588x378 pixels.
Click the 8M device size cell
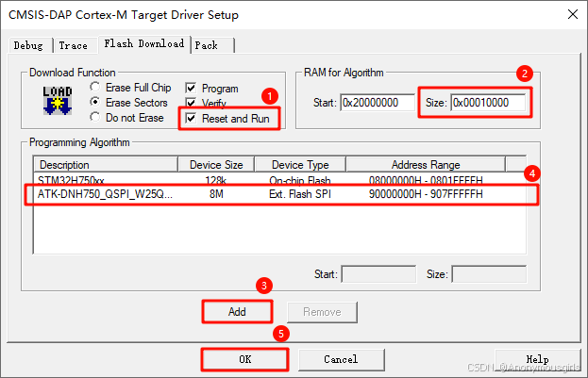click(x=216, y=194)
